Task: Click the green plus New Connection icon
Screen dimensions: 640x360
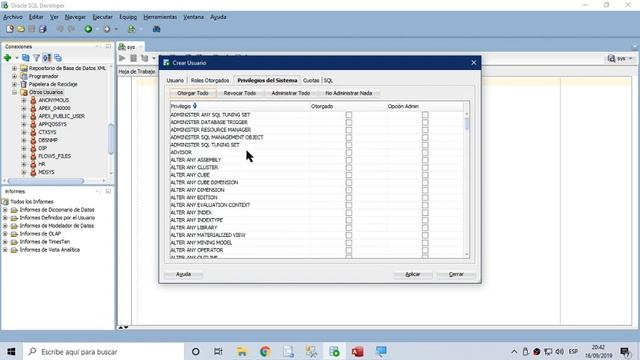Action: pos(7,58)
